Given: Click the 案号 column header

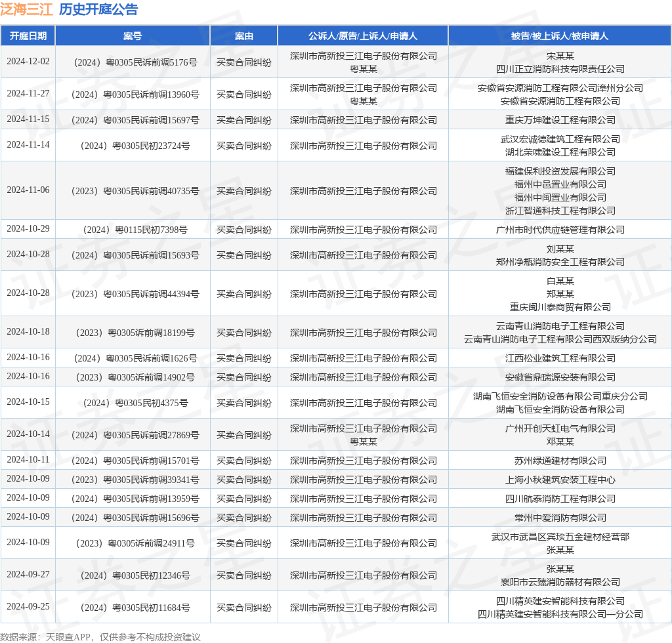Looking at the screenshot, I should click(x=133, y=36).
